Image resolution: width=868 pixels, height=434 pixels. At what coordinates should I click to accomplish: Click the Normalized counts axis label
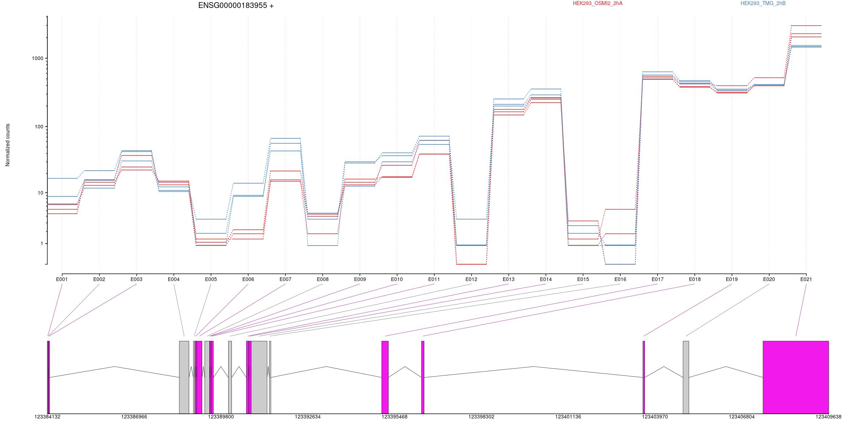coord(8,145)
